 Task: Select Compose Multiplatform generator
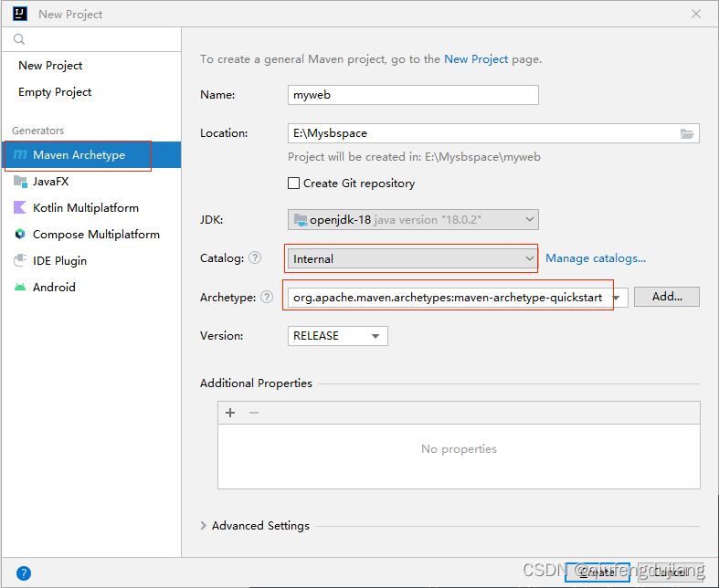click(x=91, y=234)
